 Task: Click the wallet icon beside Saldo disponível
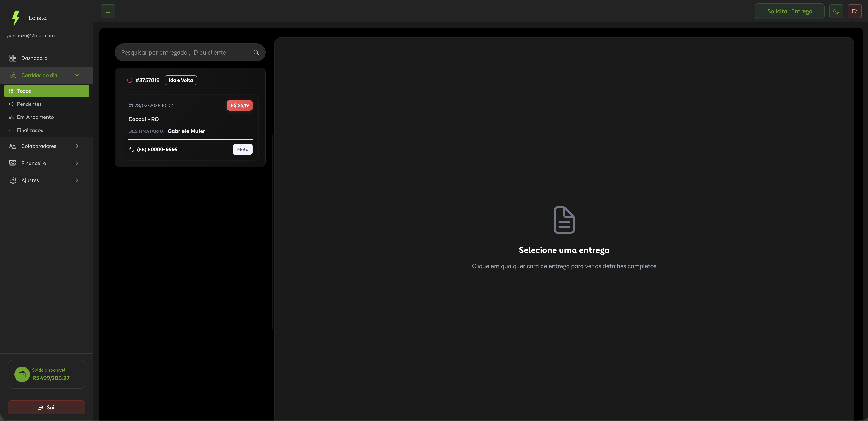[22, 374]
